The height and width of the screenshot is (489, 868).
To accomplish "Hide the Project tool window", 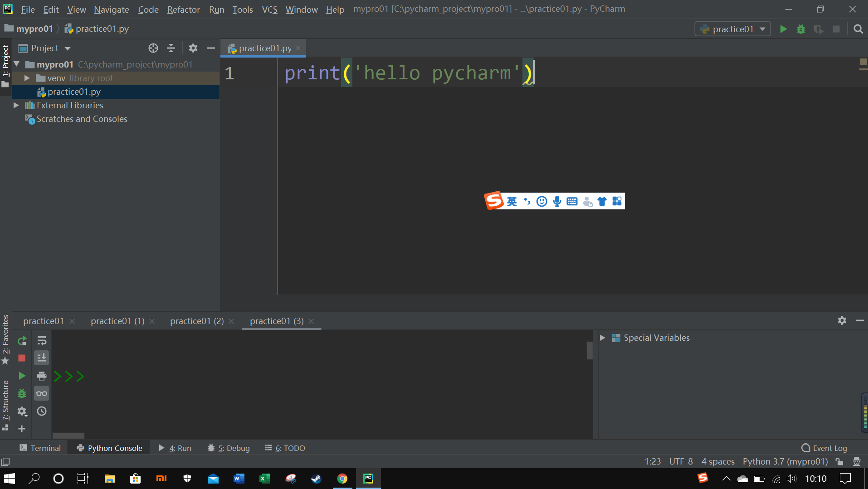I will (x=211, y=48).
